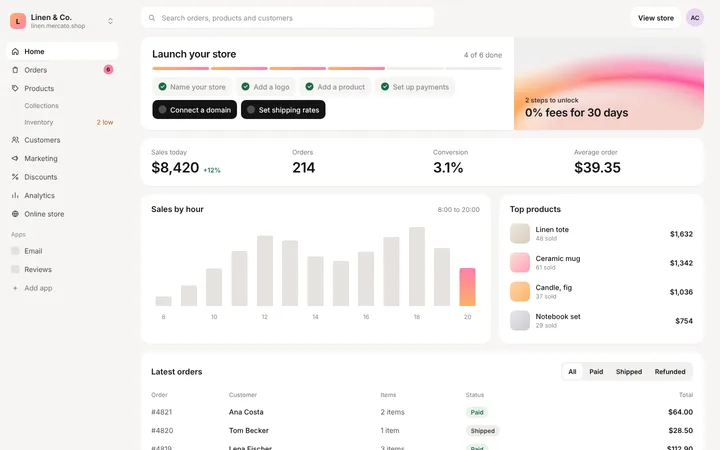Click customer name Tom Becker
The width and height of the screenshot is (720, 450).
249,430
